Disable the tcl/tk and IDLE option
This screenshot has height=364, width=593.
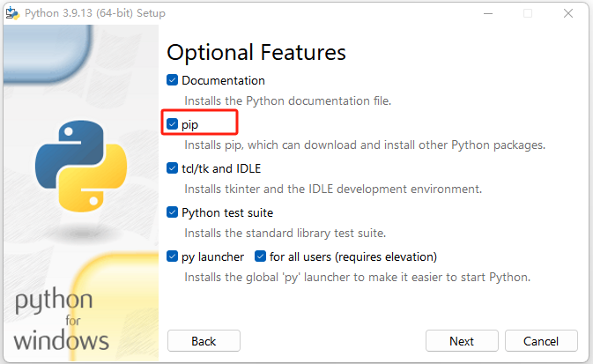point(173,168)
